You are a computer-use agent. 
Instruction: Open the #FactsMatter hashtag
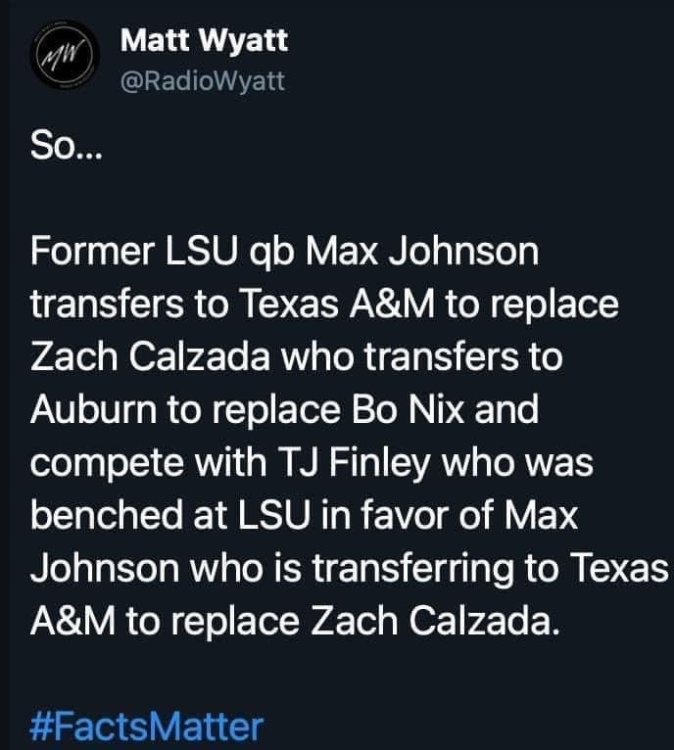pyautogui.click(x=148, y=724)
